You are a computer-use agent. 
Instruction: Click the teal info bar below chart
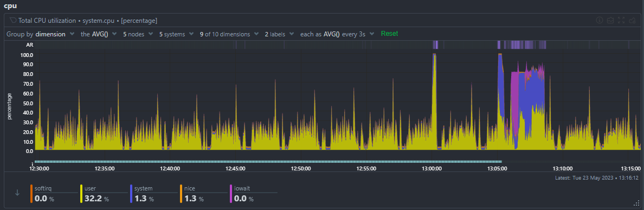268,162
